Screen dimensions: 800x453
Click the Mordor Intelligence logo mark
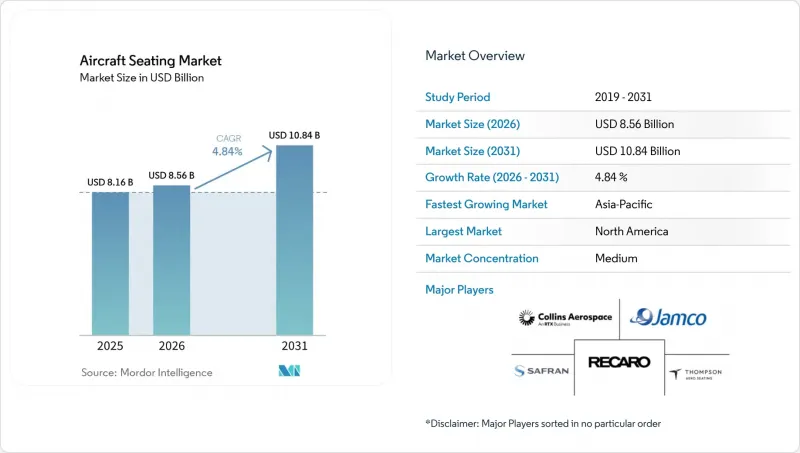pos(289,371)
